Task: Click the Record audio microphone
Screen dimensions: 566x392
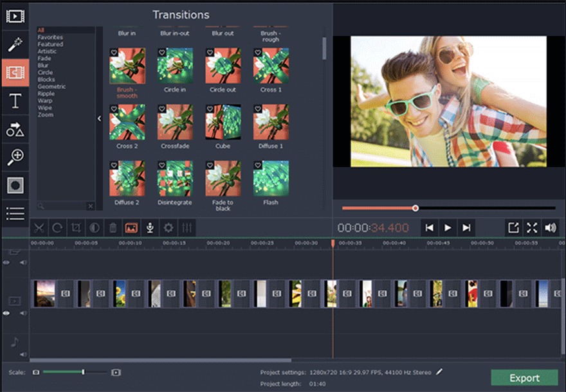Action: pos(150,228)
